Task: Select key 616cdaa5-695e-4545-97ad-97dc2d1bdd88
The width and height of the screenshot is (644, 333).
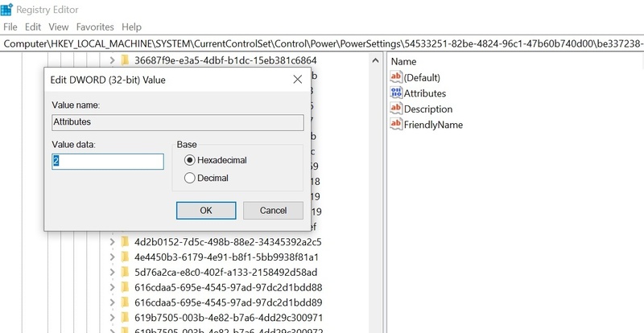Action: click(x=229, y=287)
